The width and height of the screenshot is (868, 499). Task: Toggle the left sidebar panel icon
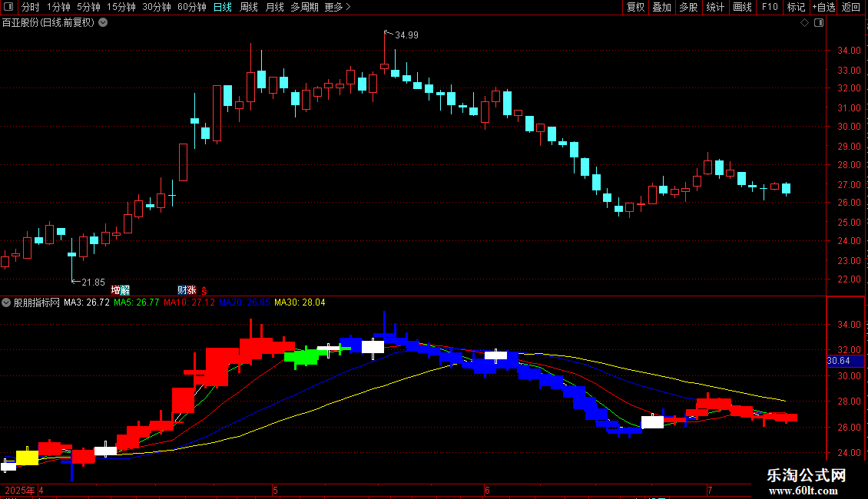pos(8,7)
